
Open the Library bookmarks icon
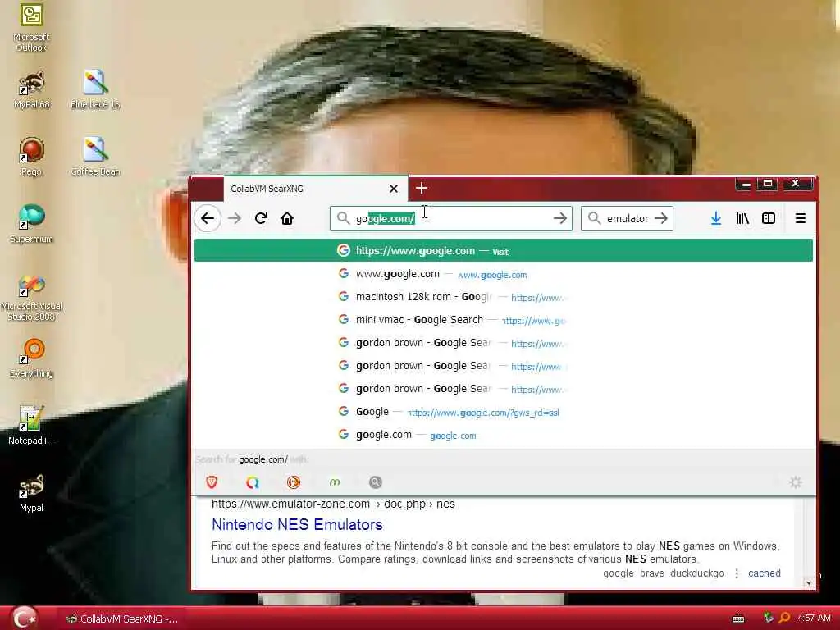coord(742,218)
